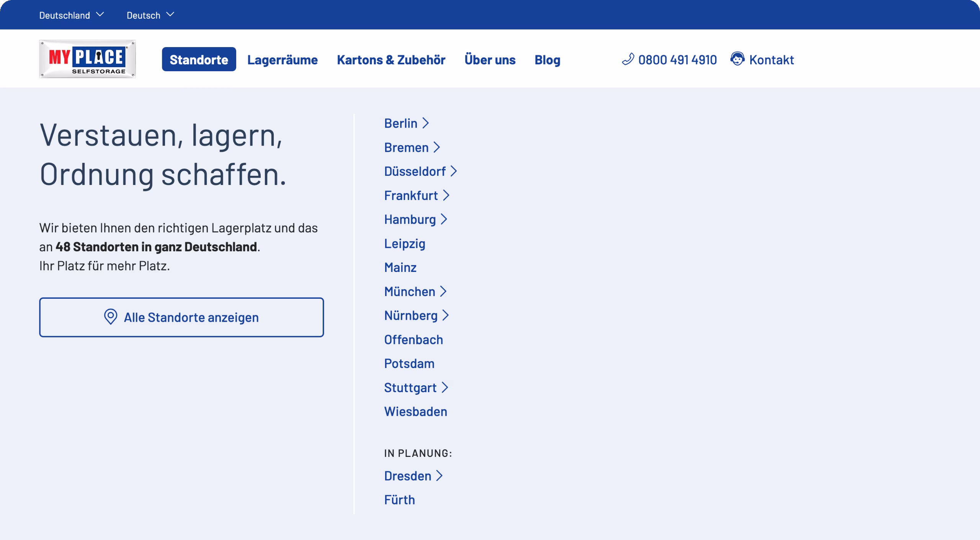The width and height of the screenshot is (980, 540).
Task: Click the IN PLANUNG label
Action: (x=418, y=453)
